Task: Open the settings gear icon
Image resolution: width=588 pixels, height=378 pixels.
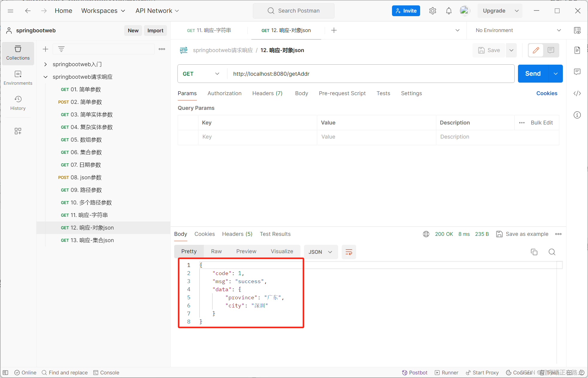Action: coord(432,11)
